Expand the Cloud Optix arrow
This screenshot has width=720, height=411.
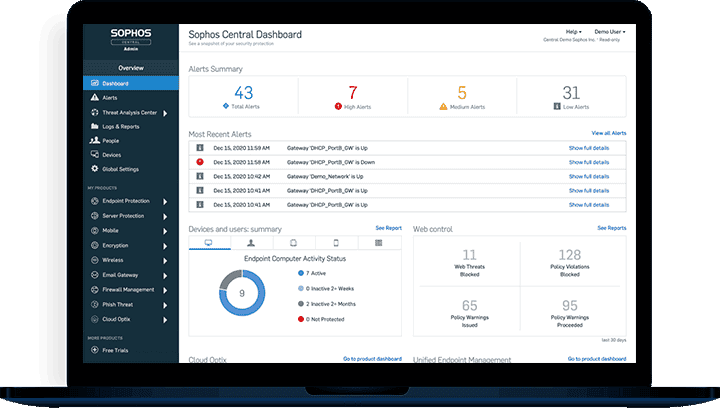165,320
